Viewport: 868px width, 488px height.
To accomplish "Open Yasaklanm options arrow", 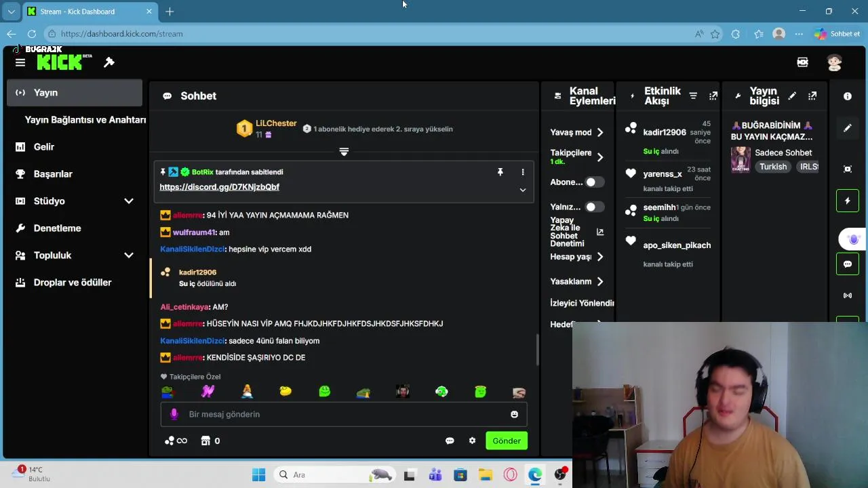I will click(x=600, y=281).
